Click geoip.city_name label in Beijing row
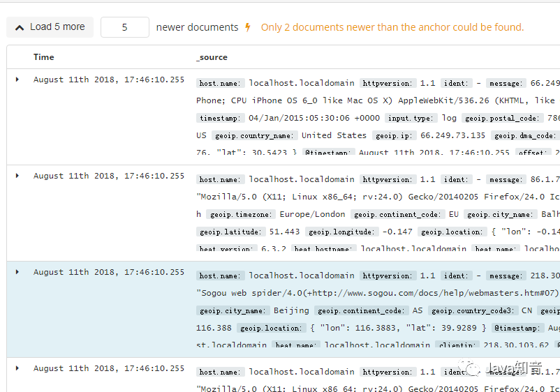The width and height of the screenshot is (560, 392). pyautogui.click(x=233, y=310)
